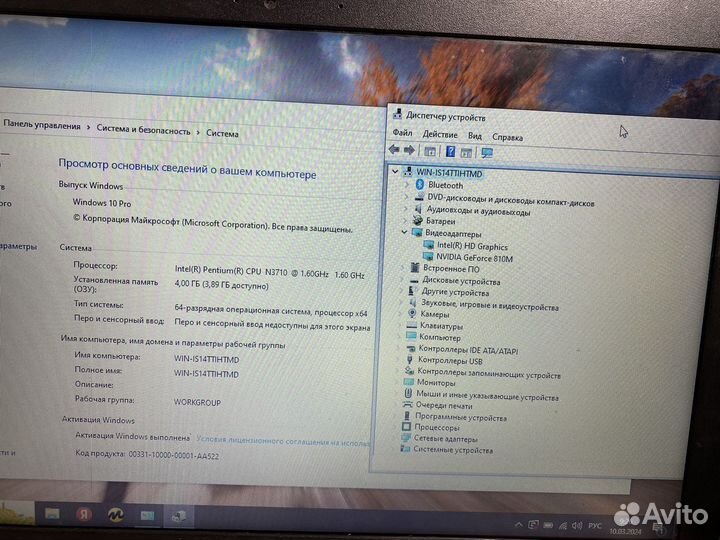This screenshot has width=720, height=540.
Task: Click the Windows 10 Pro edition text
Action: [101, 202]
